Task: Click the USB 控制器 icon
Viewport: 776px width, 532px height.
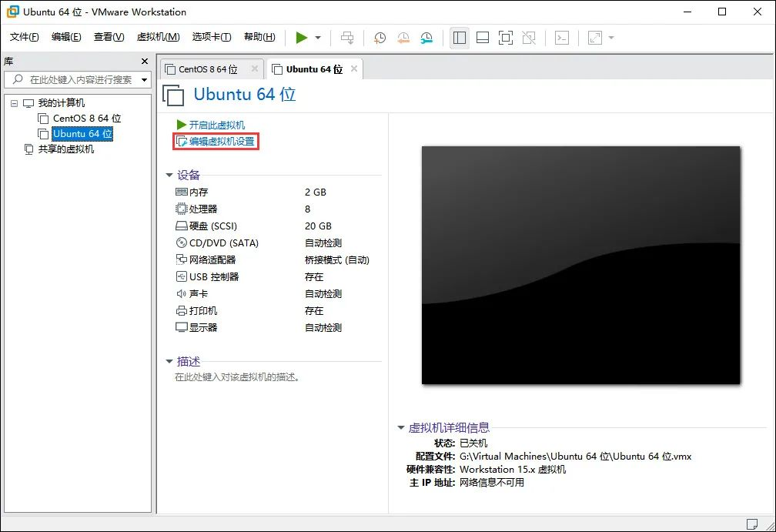Action: (x=181, y=276)
